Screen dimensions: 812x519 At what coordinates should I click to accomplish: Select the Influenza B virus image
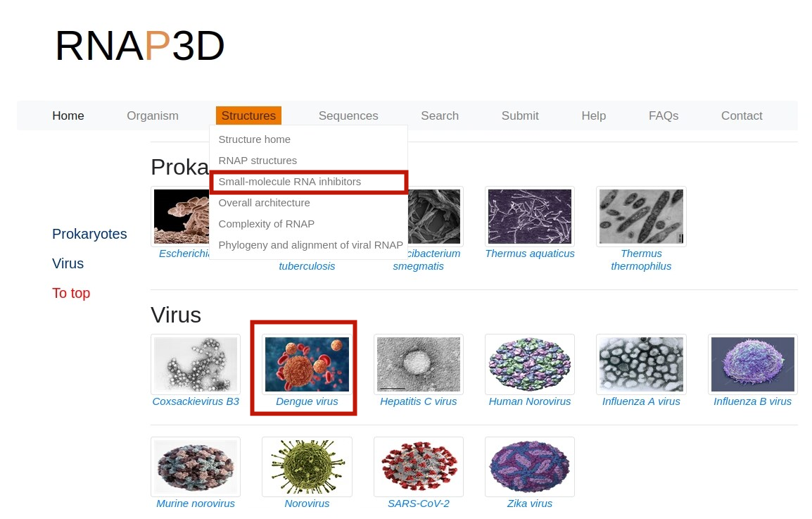pos(752,364)
